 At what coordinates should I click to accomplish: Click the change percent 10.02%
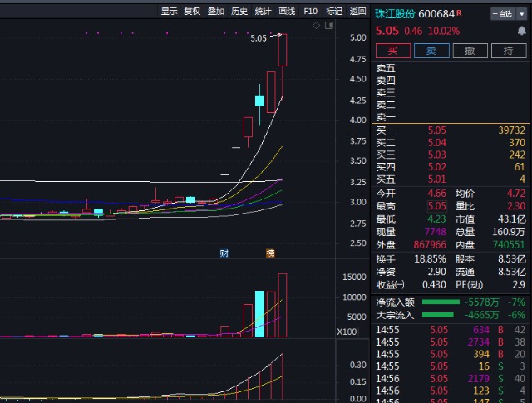pyautogui.click(x=444, y=32)
